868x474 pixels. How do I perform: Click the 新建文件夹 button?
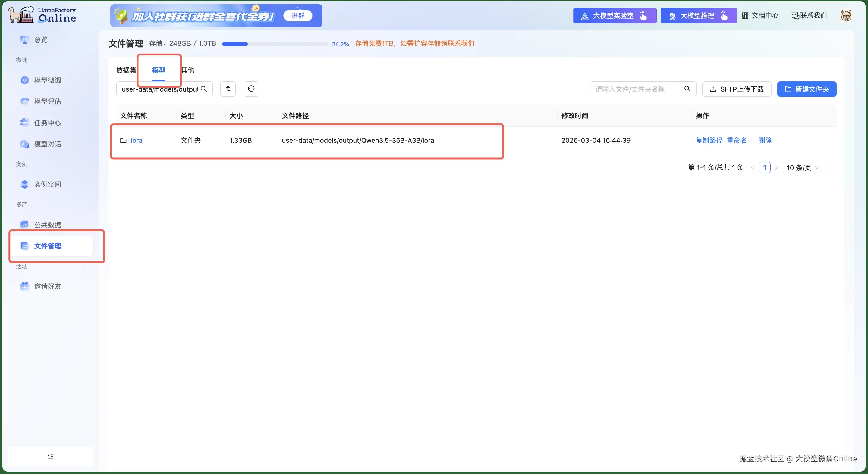coord(807,89)
